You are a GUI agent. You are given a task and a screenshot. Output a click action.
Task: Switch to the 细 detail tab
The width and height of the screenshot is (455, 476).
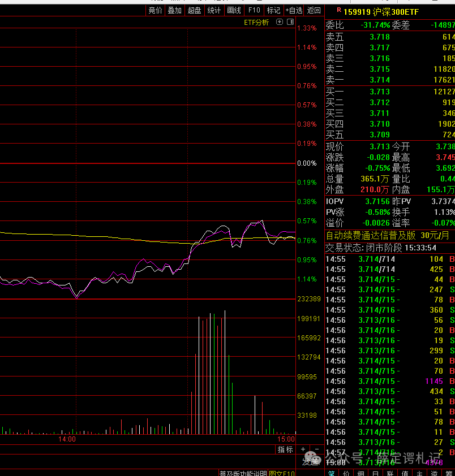pyautogui.click(x=361, y=473)
